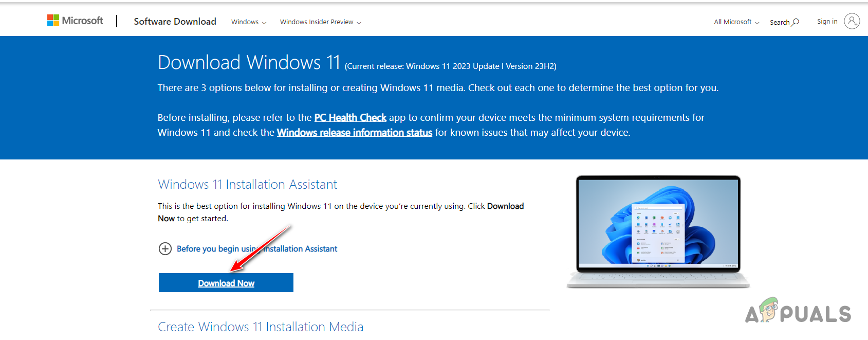Open the Windows dropdown menu
Viewport: 868px width, 340px height.
pyautogui.click(x=249, y=22)
